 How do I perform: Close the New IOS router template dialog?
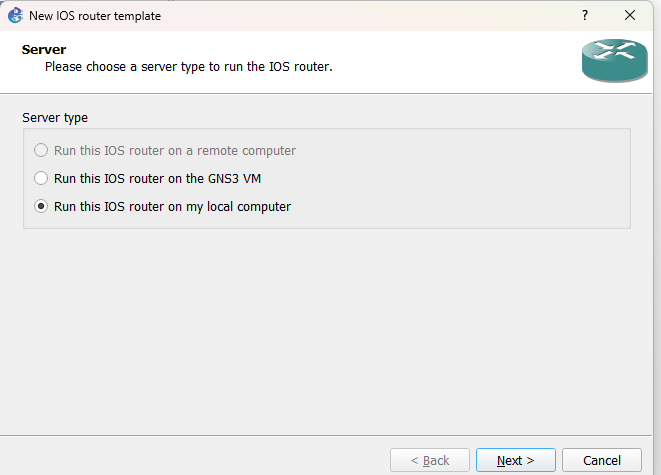(x=630, y=15)
